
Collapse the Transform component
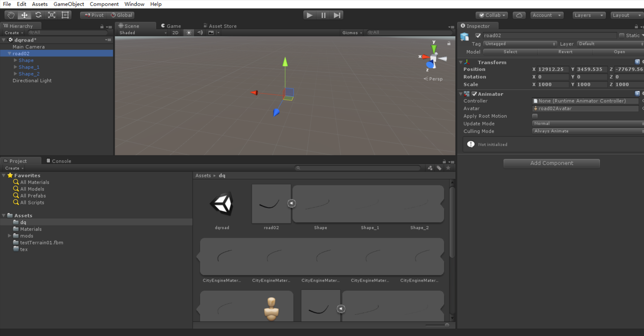pos(461,62)
